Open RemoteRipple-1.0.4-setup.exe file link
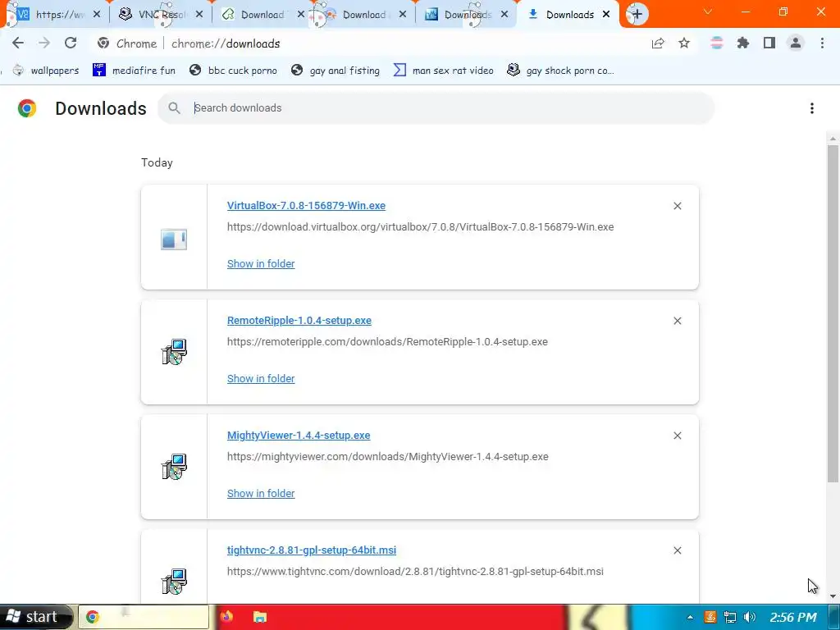 point(299,321)
